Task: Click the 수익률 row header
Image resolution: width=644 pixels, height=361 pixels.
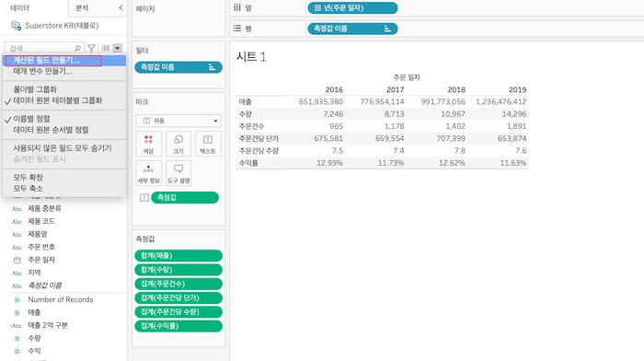Action: [248, 163]
